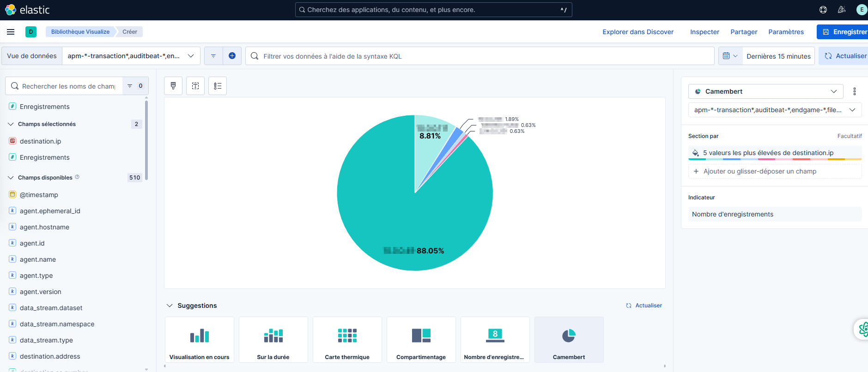
Task: Collapse the Champs sélectionnés section
Action: click(x=11, y=124)
